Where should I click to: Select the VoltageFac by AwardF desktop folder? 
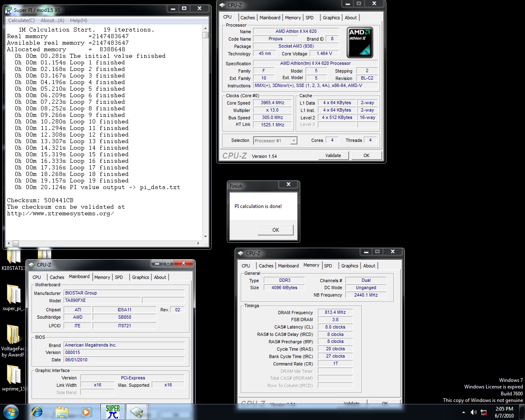point(13,341)
